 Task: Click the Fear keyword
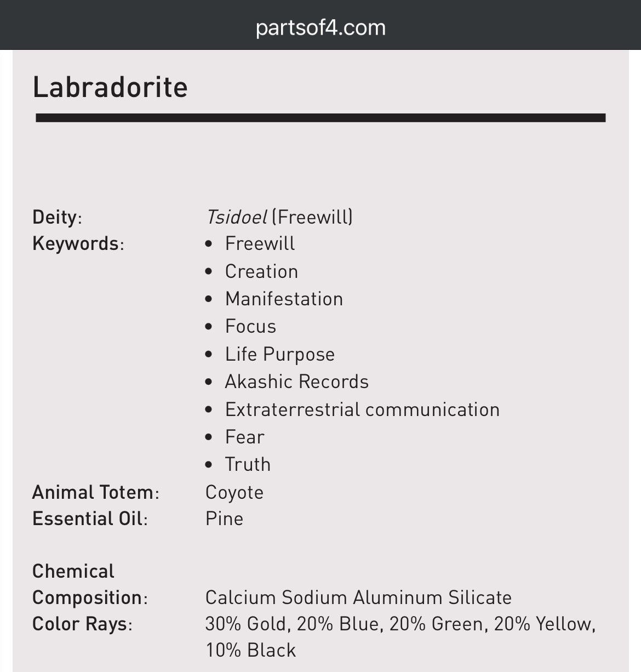(x=244, y=437)
